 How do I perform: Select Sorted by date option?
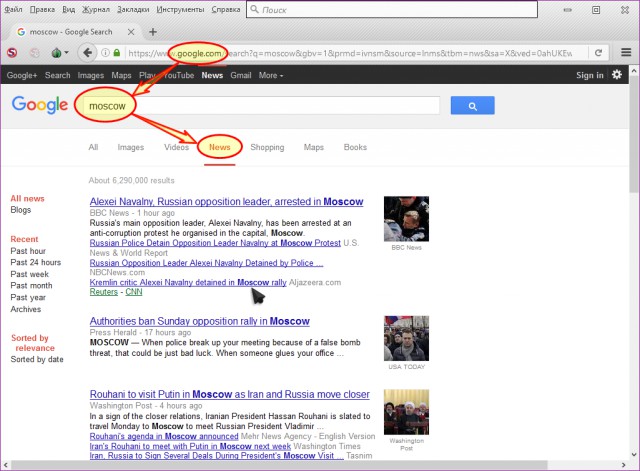(x=37, y=359)
